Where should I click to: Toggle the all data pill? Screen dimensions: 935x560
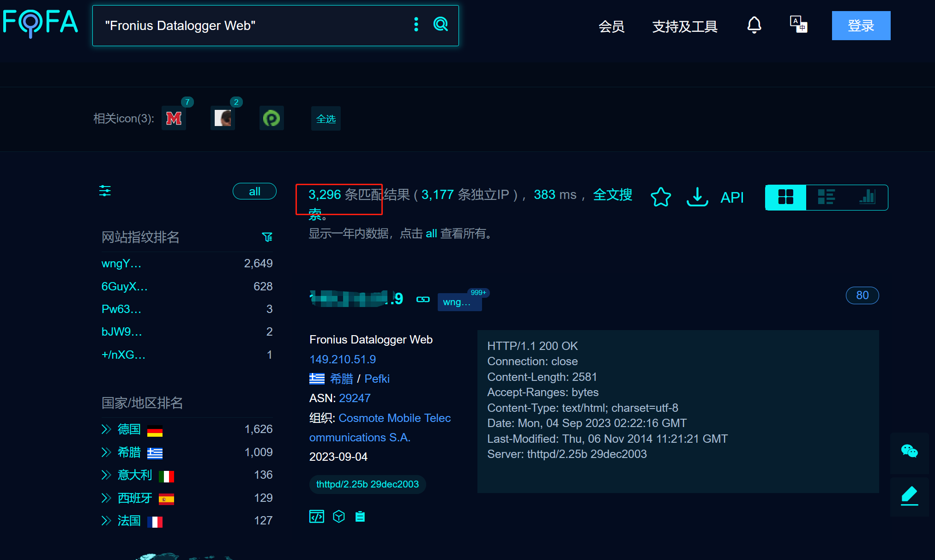click(x=254, y=191)
